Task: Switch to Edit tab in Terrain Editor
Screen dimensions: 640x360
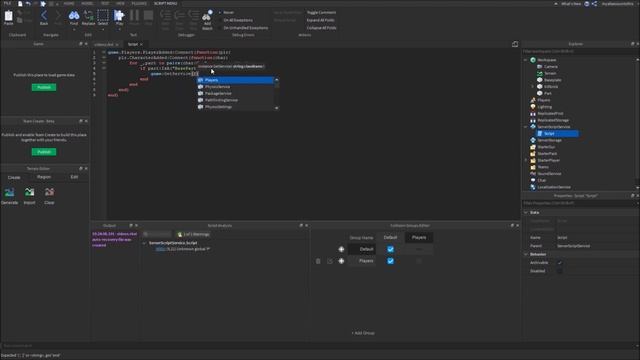Action: (74, 177)
